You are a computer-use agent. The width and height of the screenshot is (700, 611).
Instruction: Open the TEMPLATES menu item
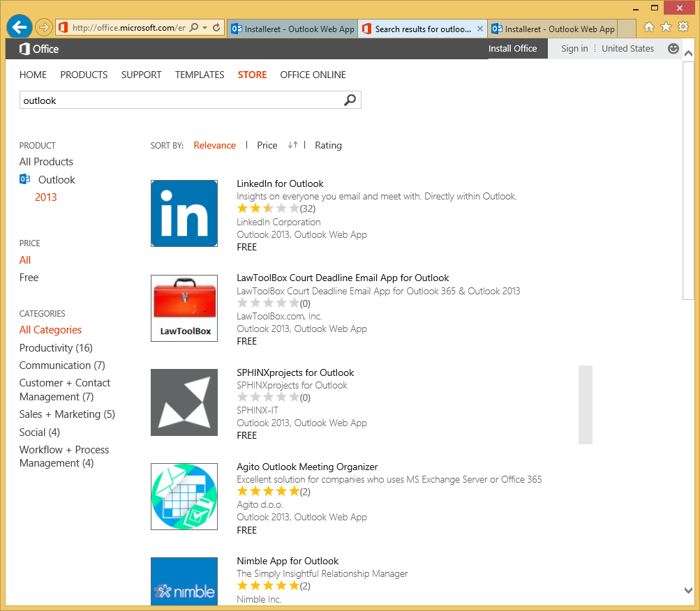[200, 75]
